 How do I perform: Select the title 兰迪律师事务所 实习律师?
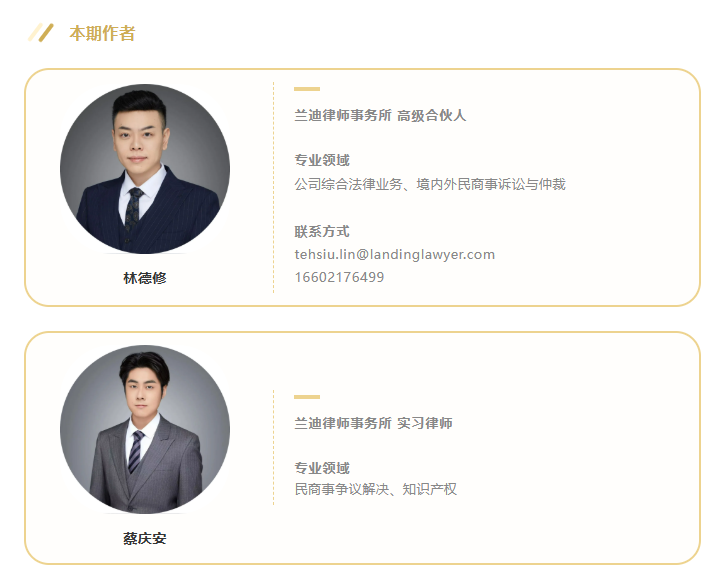(x=373, y=423)
